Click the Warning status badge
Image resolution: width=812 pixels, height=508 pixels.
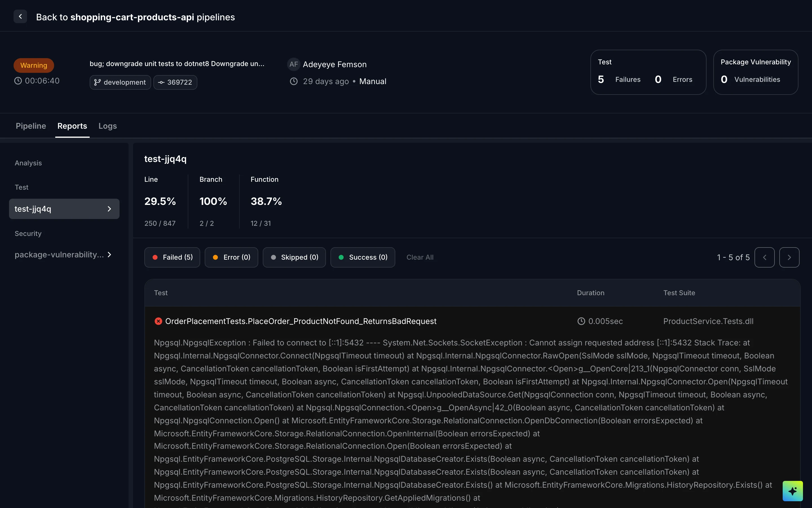click(x=34, y=65)
